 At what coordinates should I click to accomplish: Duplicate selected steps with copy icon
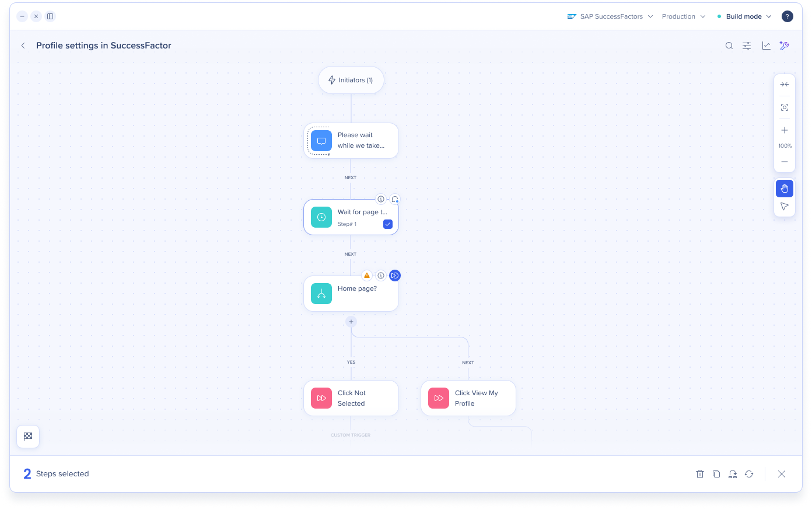tap(716, 474)
